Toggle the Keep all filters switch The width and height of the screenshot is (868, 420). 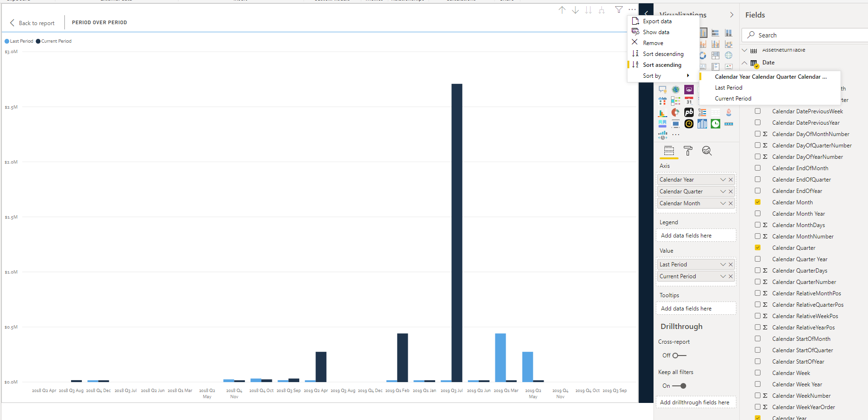tap(679, 386)
